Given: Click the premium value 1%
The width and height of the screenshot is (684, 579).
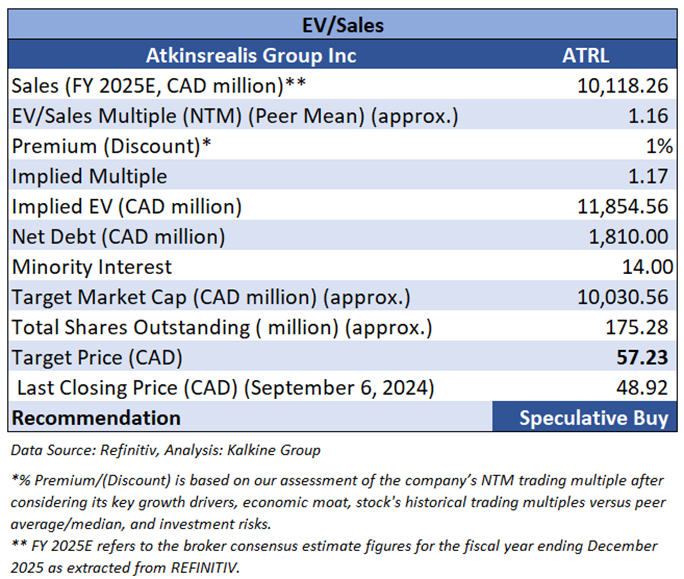Looking at the screenshot, I should [659, 146].
